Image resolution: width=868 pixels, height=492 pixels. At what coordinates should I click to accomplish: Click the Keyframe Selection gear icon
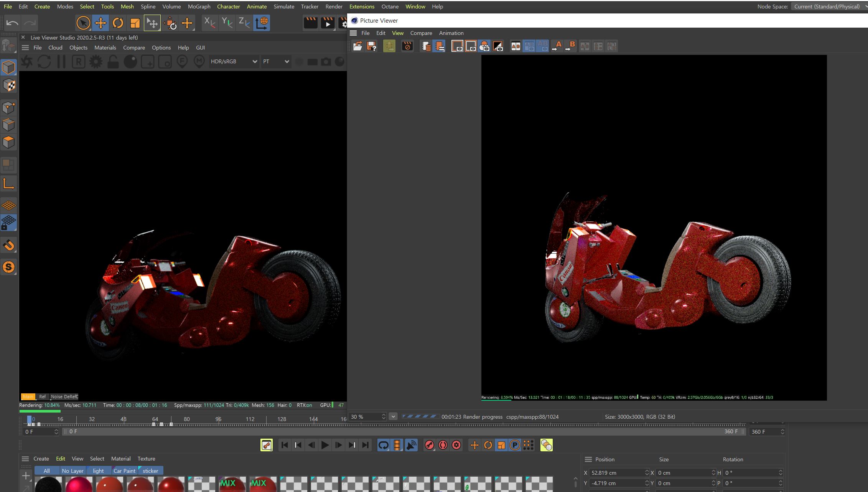(456, 445)
